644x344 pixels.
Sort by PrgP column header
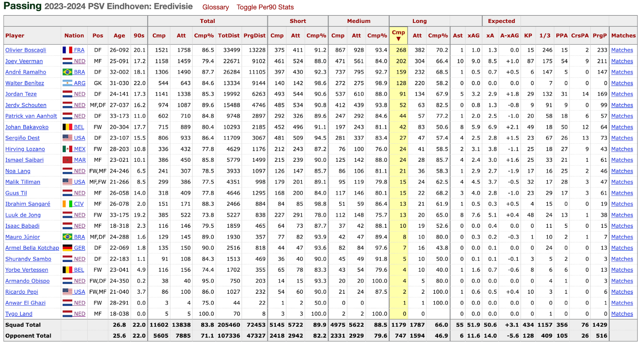(x=599, y=35)
